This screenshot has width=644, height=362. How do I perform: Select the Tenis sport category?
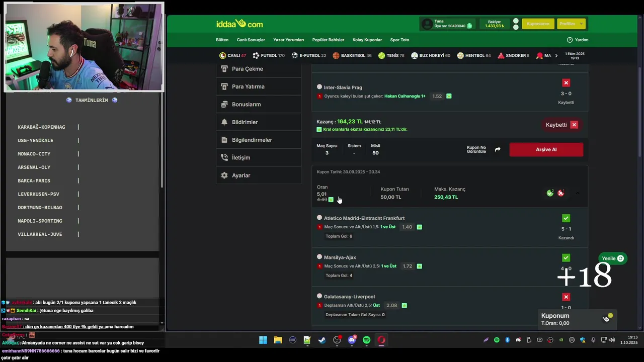point(391,55)
